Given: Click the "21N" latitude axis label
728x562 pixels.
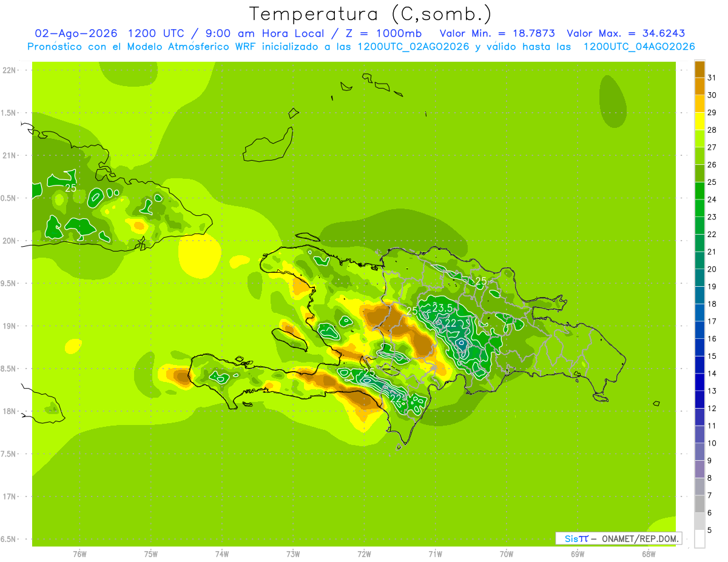Looking at the screenshot, I should pos(10,155).
